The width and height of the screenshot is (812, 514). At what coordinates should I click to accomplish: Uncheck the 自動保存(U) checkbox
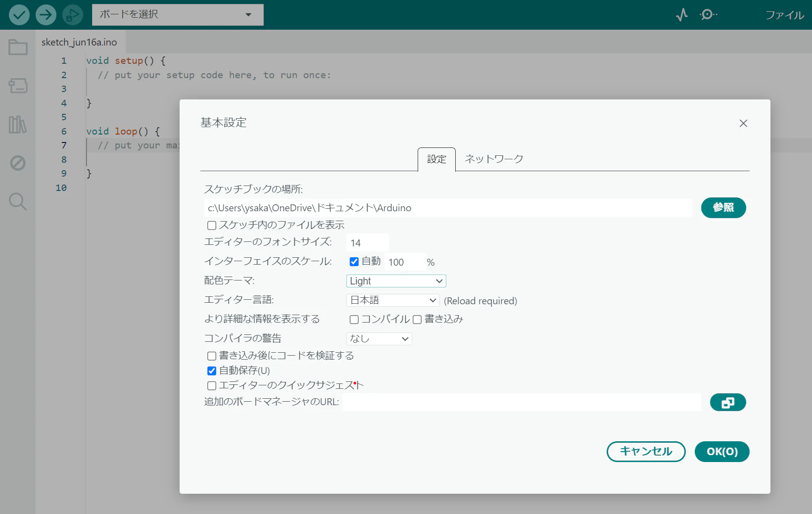coord(212,371)
